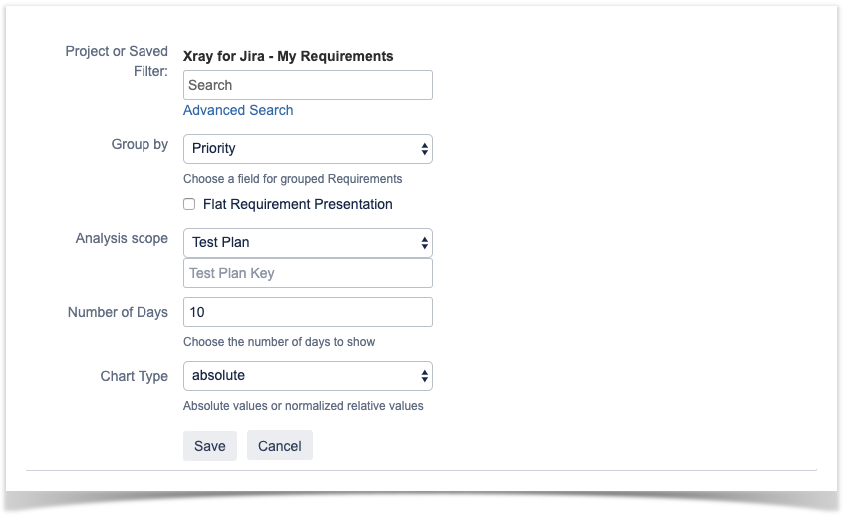The height and width of the screenshot is (520, 851).
Task: Click the Xray for Jira - My Requirements title
Action: click(x=288, y=56)
